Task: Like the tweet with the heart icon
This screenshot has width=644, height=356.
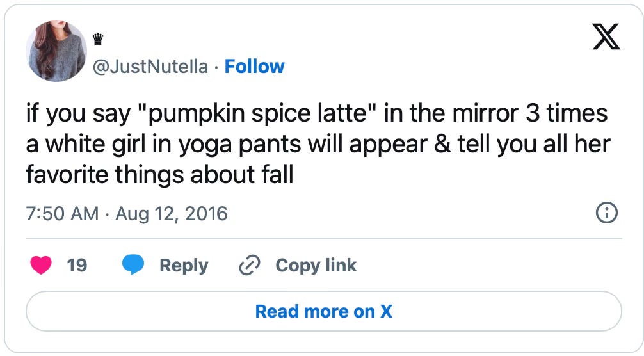Action: (x=42, y=265)
